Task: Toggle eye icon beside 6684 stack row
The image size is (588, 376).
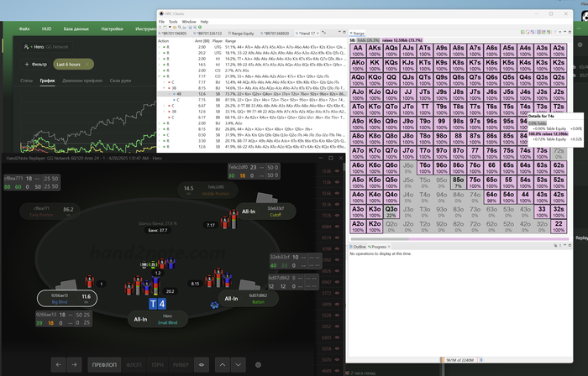Action: 337,227
